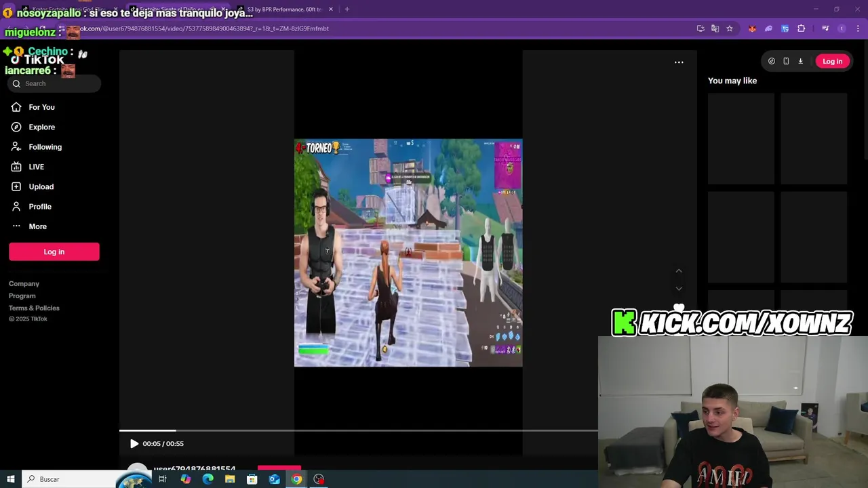Open Terms & Policies footer link
Screen dimensions: 868x488
[34, 308]
